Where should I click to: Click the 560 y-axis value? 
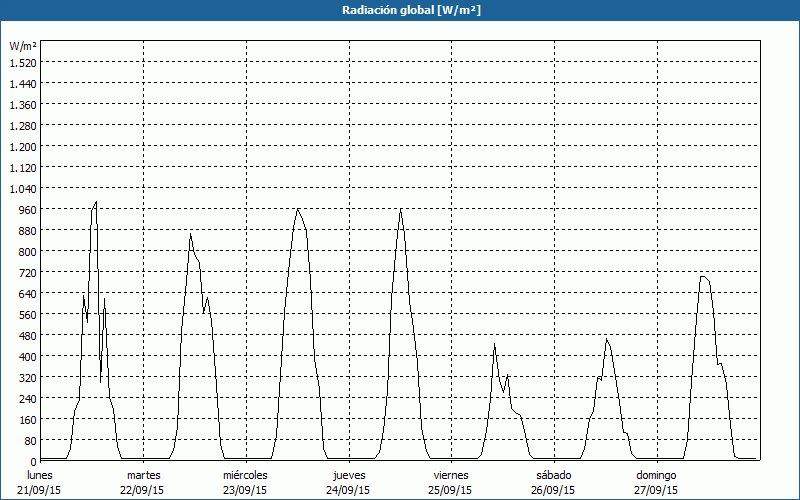[29, 315]
